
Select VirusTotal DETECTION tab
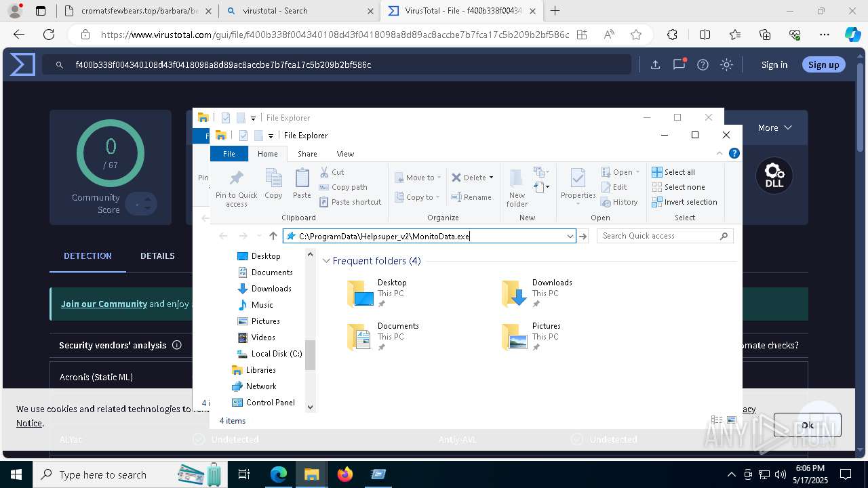[x=87, y=256]
